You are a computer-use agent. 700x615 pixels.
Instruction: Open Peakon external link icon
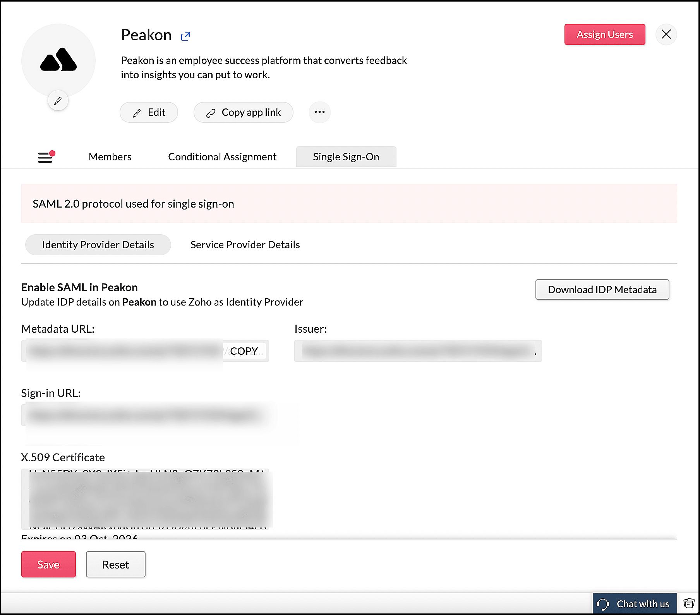185,36
